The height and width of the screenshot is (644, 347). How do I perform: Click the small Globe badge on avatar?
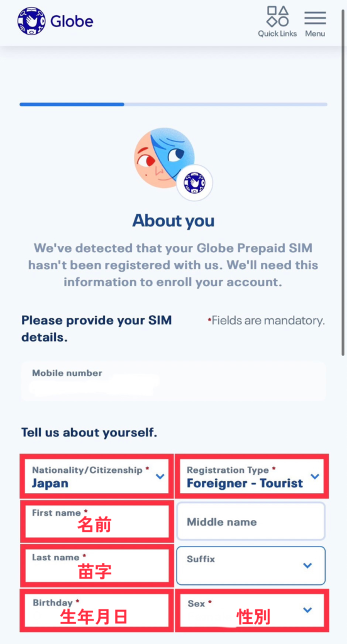coord(195,182)
